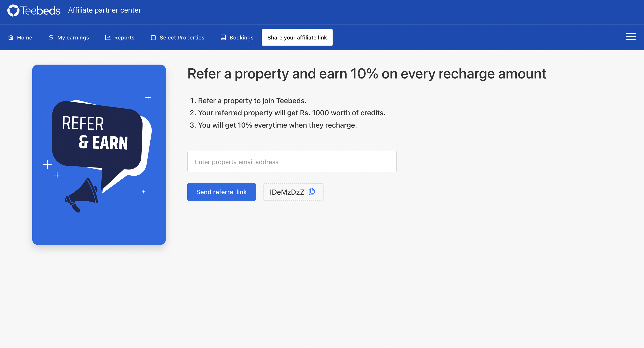View the Bookings tab
This screenshot has height=348, width=644.
(237, 37)
